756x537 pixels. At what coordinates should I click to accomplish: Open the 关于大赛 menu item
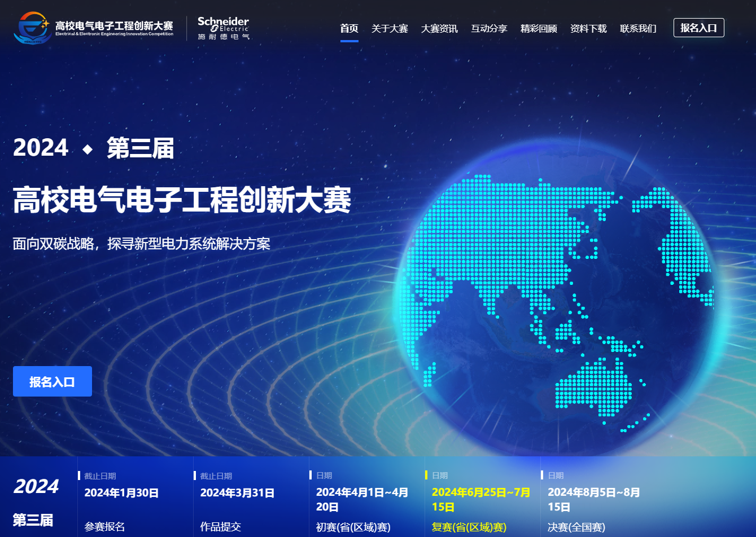click(x=390, y=28)
